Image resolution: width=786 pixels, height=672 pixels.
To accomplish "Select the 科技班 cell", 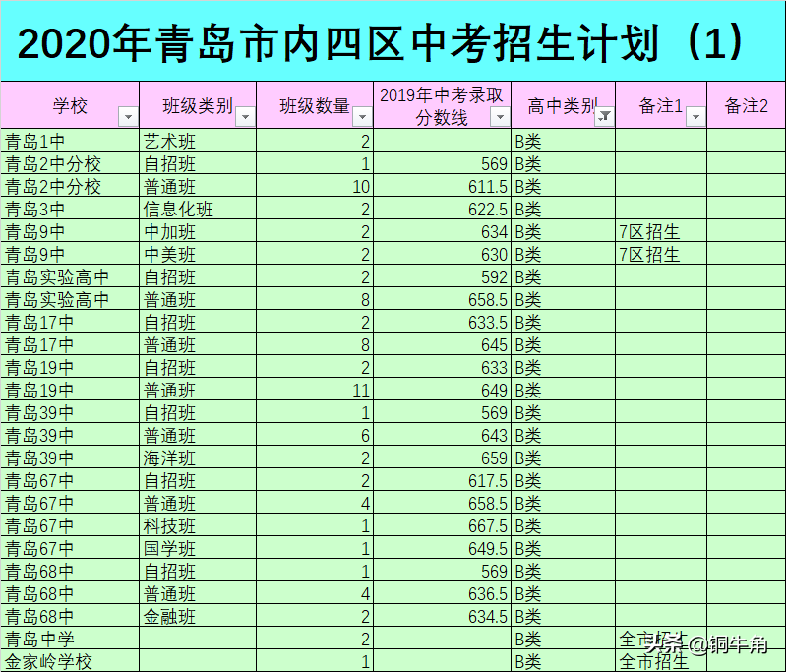I will click(x=198, y=526).
